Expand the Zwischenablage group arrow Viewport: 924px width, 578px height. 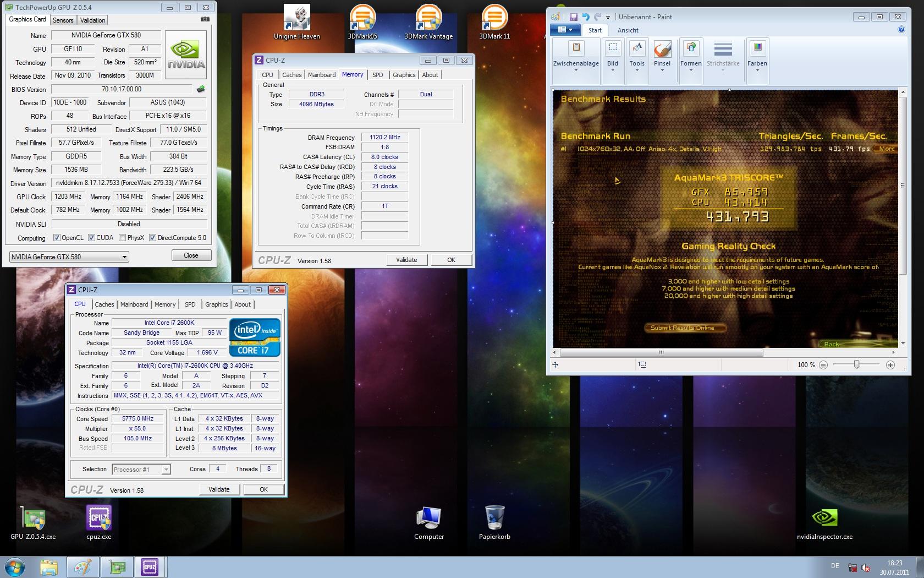click(x=576, y=70)
